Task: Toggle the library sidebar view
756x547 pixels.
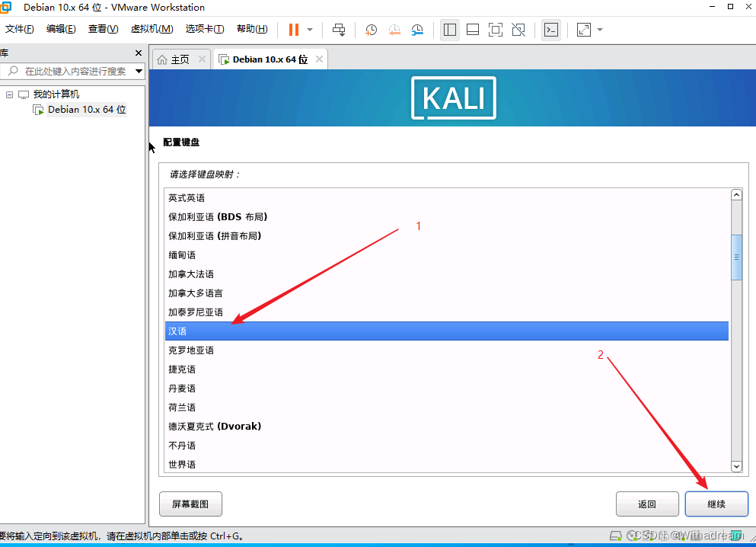Action: [x=450, y=30]
